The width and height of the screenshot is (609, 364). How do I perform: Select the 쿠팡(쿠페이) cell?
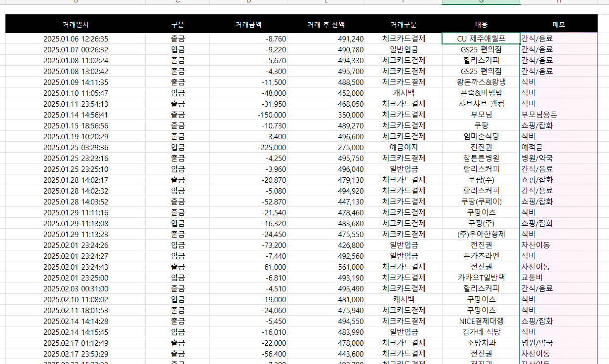[481, 202]
